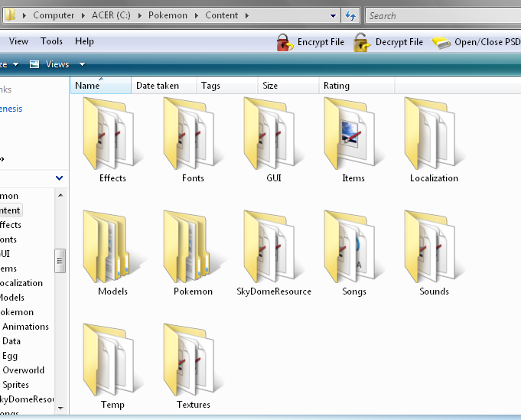Click the refresh arrows icon in address bar
Screen dimensions: 521x420
(x=350, y=15)
